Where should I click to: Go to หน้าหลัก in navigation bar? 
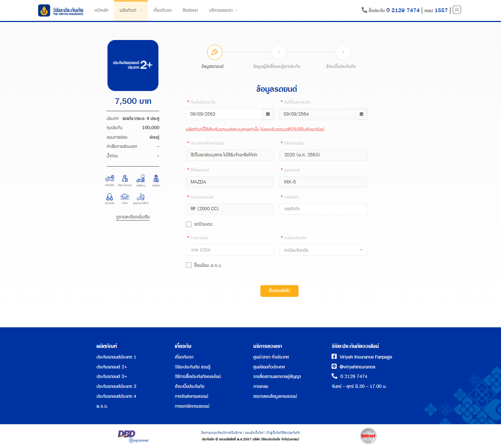tap(102, 10)
